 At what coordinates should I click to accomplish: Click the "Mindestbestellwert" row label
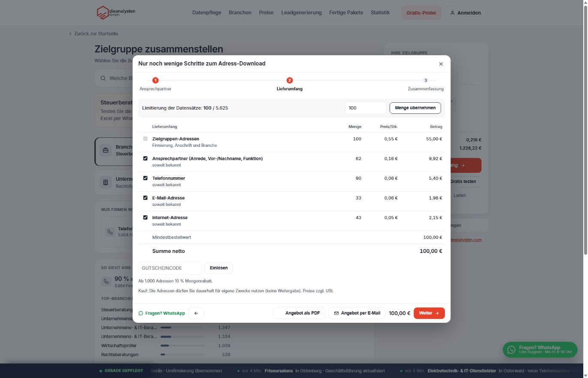point(171,238)
